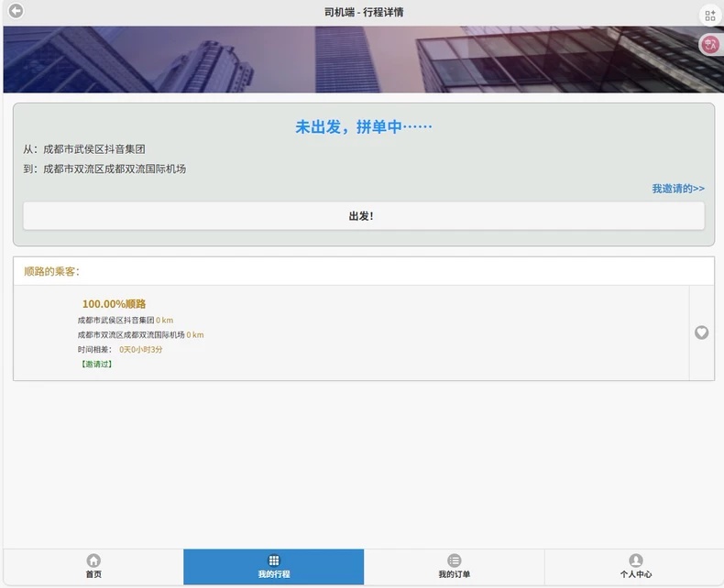Open the grid apps icon in top-right

(710, 16)
